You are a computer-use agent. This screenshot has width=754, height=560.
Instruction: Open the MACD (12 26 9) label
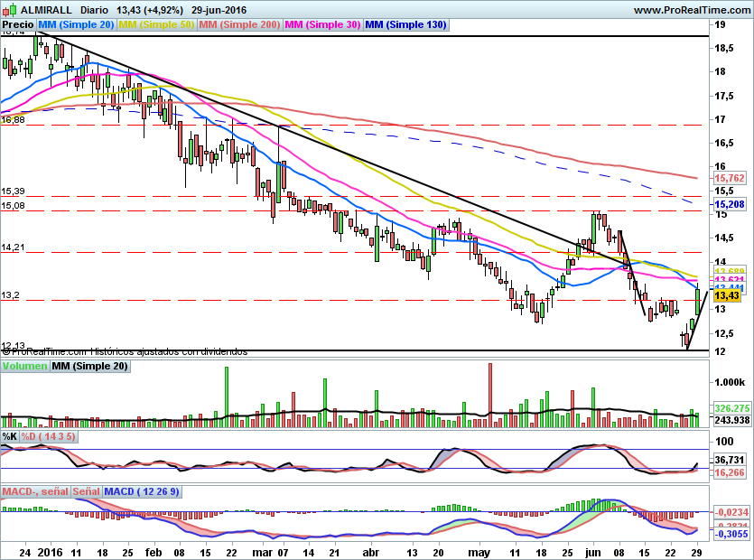coord(141,492)
